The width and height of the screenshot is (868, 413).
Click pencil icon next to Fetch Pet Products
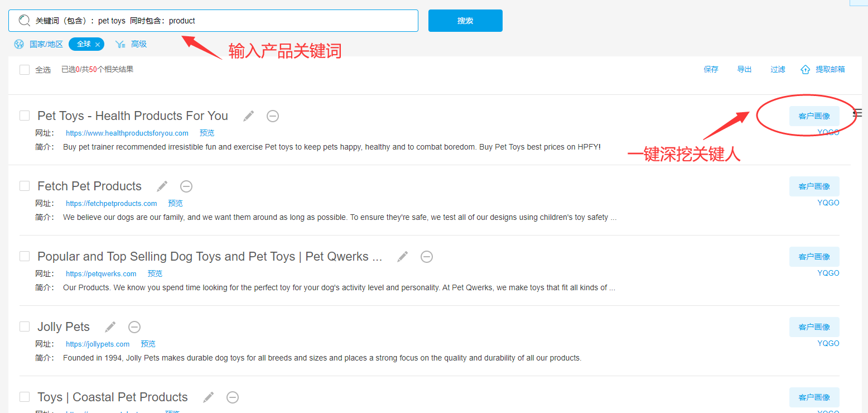pyautogui.click(x=162, y=186)
